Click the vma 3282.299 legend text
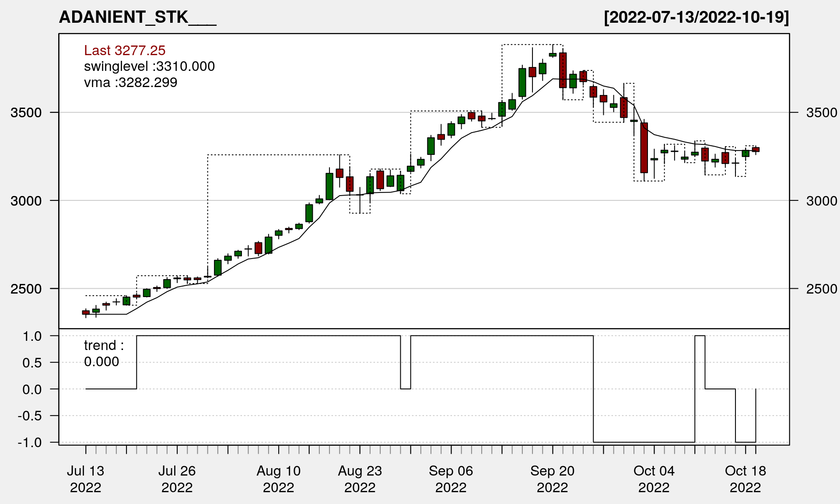The image size is (840, 504). tap(130, 83)
